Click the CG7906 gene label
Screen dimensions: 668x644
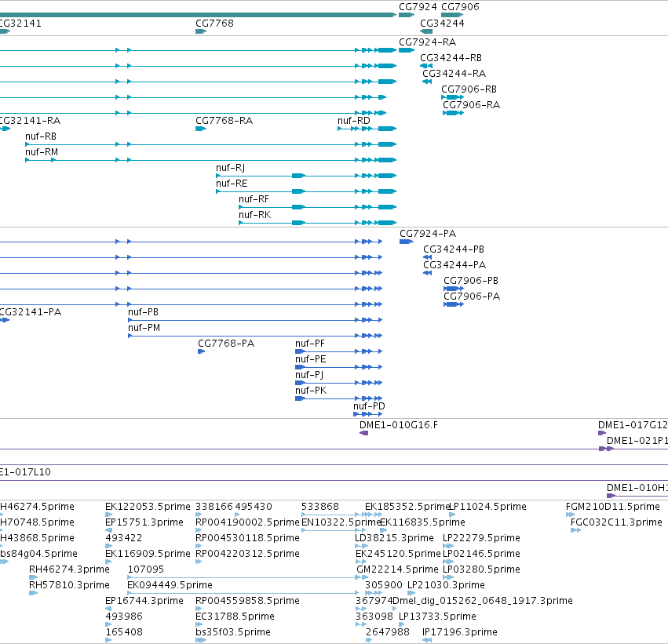point(460,7)
